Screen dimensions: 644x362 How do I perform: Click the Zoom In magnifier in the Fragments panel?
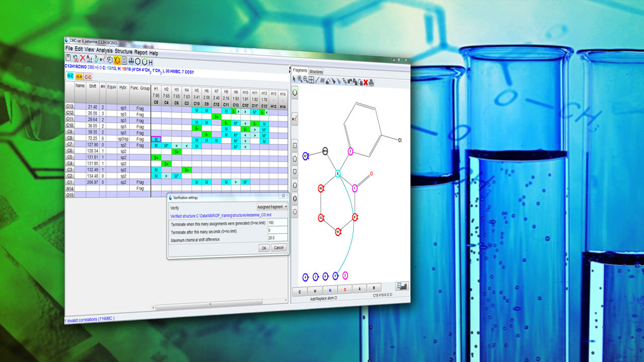coord(300,80)
